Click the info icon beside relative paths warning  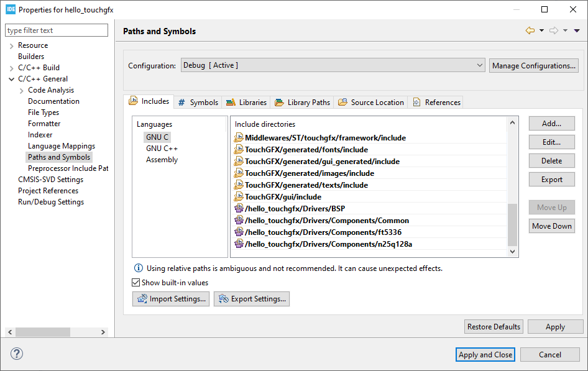pos(139,268)
